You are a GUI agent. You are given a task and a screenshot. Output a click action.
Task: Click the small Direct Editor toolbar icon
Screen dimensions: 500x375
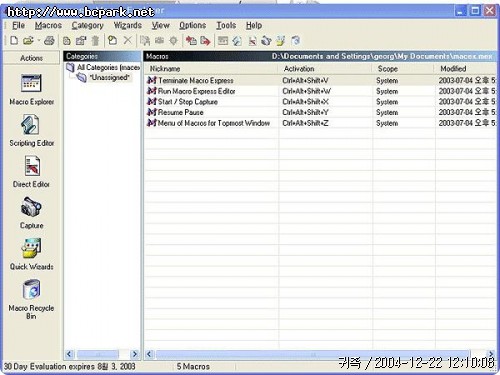coord(252,41)
